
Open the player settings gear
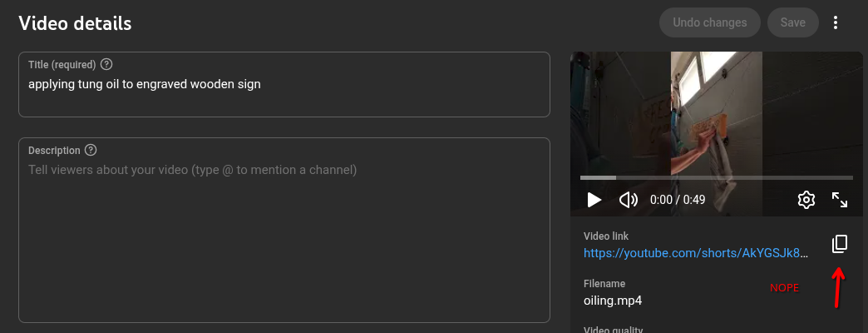pos(806,200)
